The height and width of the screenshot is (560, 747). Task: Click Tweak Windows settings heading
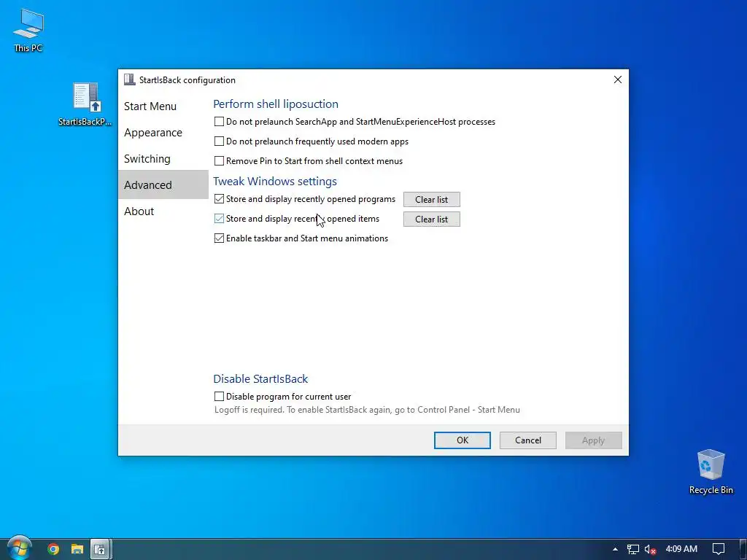coord(275,181)
